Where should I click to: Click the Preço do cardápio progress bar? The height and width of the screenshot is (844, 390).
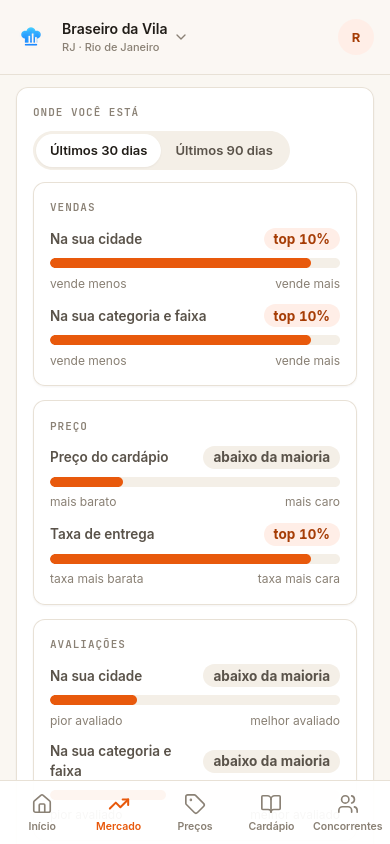tap(195, 482)
